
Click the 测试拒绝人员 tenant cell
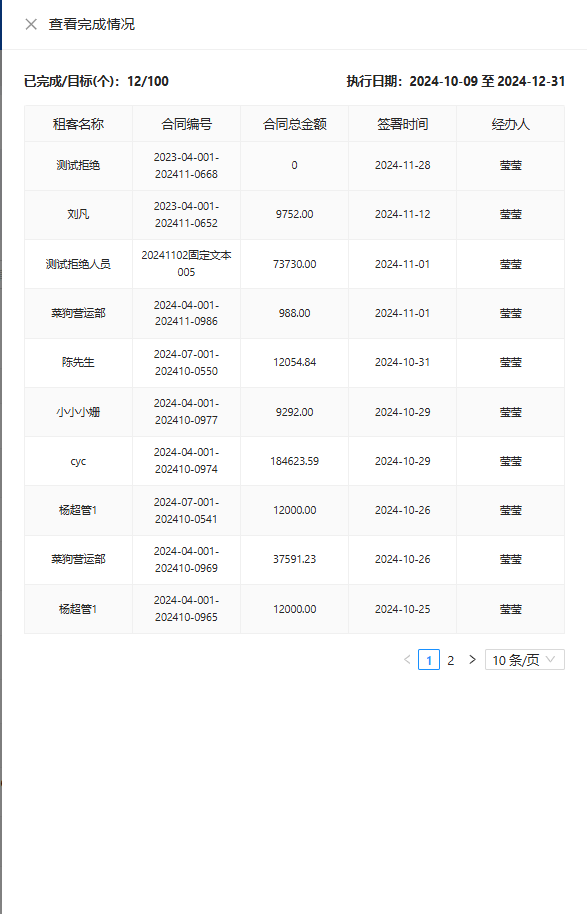pyautogui.click(x=78, y=263)
